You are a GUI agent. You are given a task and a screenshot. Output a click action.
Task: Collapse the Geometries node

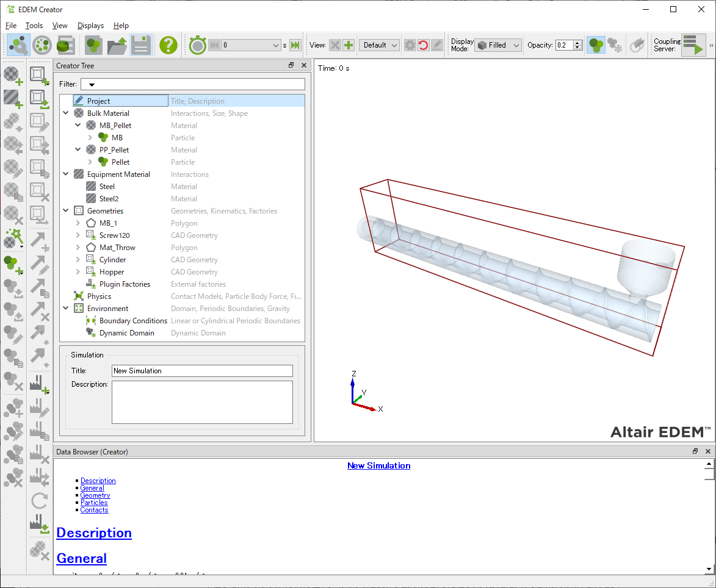click(66, 210)
